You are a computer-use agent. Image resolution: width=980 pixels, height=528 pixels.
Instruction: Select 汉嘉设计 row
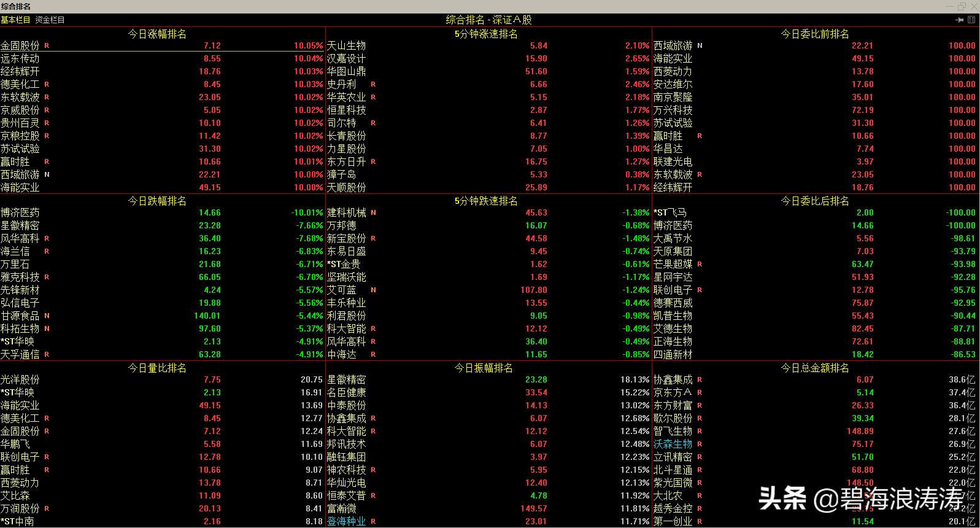click(488, 58)
